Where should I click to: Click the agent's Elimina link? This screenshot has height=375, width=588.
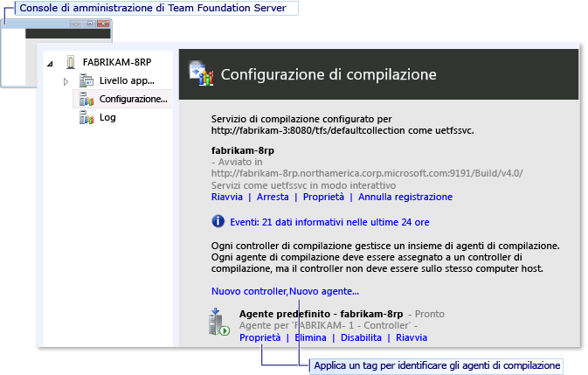[x=310, y=337]
